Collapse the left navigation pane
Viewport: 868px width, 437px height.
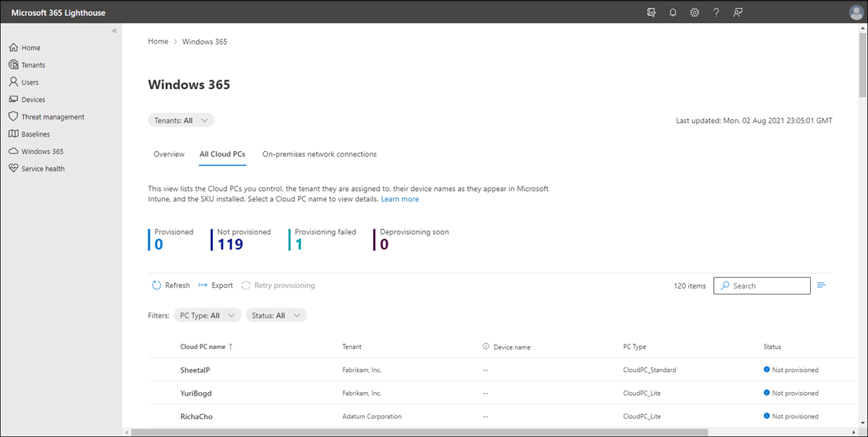pyautogui.click(x=114, y=31)
